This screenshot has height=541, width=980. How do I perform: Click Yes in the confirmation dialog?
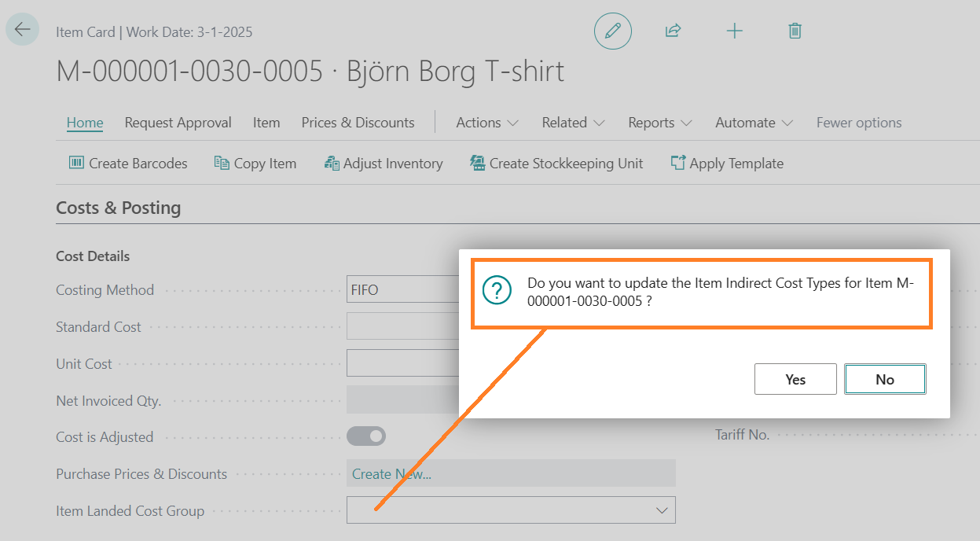click(795, 379)
